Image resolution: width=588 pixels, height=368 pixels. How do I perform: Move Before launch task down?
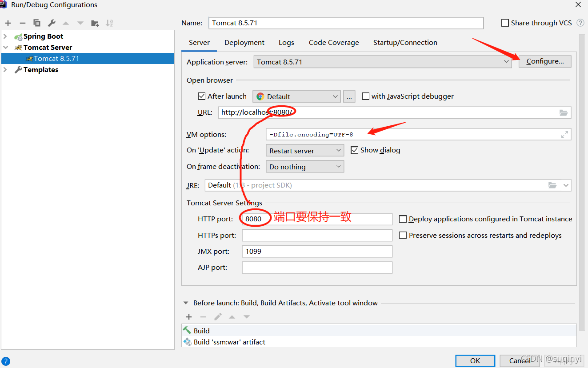click(x=247, y=317)
